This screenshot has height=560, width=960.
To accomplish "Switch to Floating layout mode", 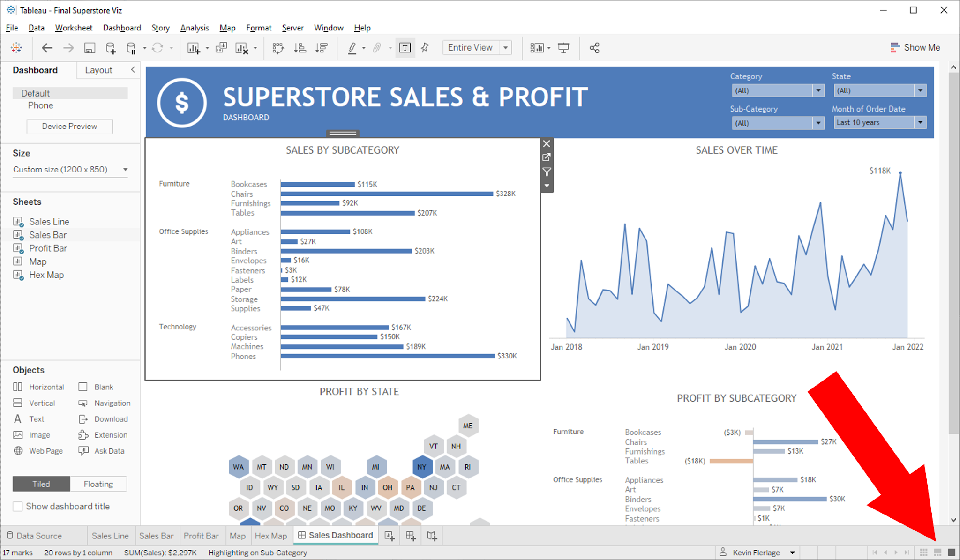I will (x=98, y=484).
